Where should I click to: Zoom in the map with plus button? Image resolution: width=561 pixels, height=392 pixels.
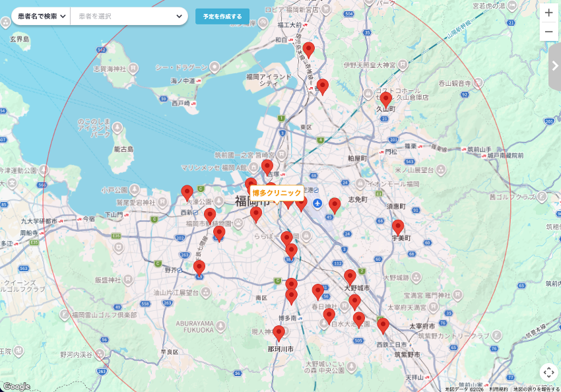548,13
